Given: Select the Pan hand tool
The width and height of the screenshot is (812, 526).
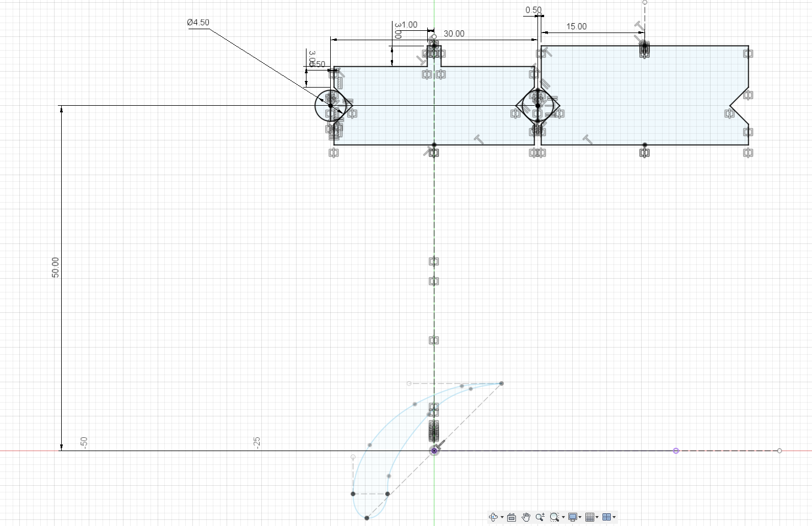Looking at the screenshot, I should click(x=526, y=517).
